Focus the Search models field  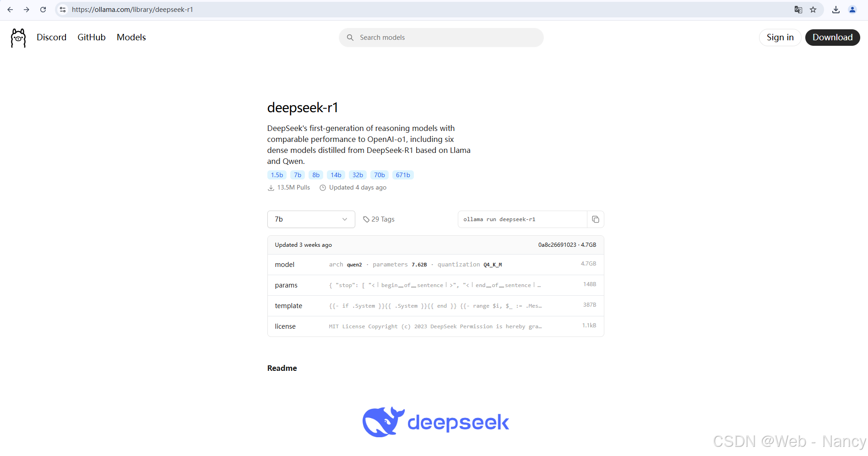click(441, 38)
